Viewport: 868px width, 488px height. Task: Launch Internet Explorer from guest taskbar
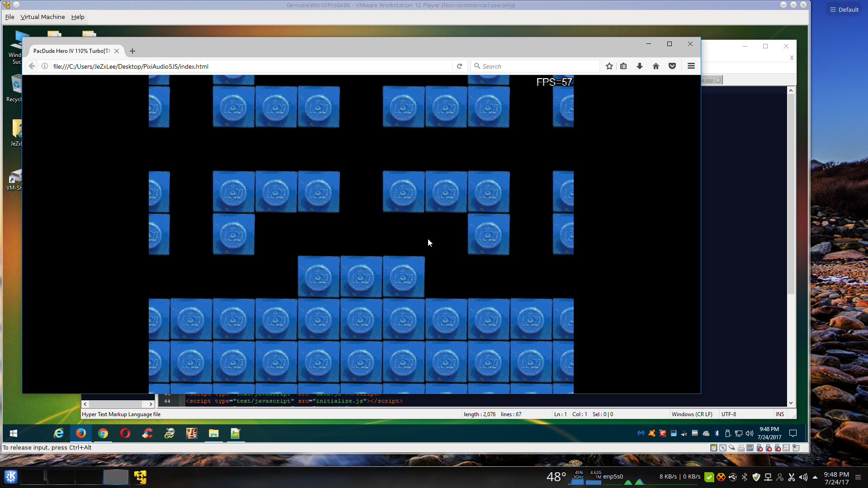coord(59,433)
